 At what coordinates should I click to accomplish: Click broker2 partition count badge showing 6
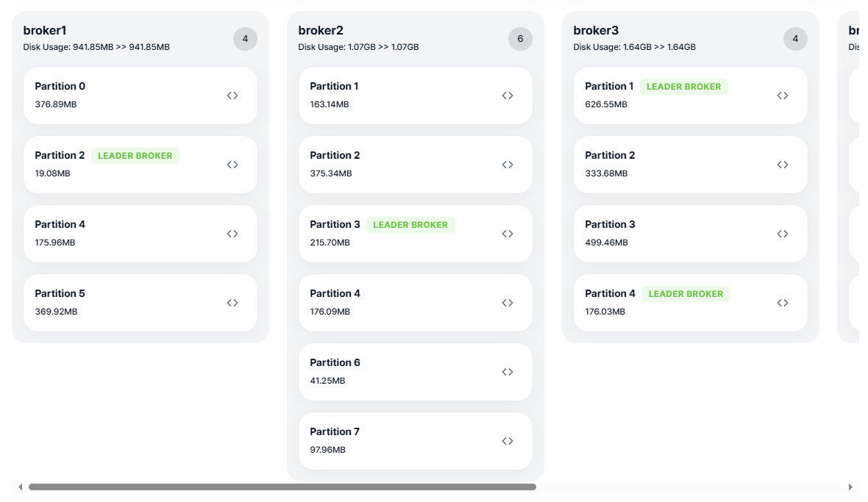pyautogui.click(x=520, y=39)
